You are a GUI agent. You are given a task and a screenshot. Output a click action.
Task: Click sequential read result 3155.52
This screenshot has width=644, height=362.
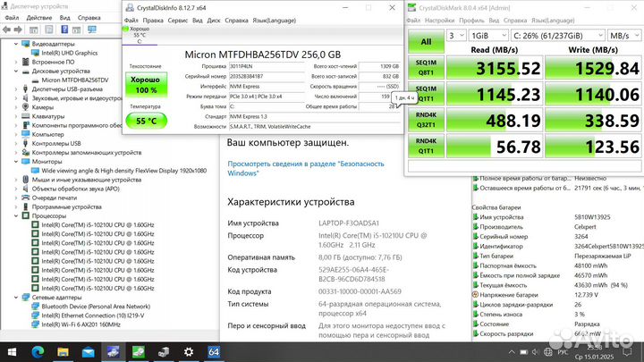coord(495,68)
